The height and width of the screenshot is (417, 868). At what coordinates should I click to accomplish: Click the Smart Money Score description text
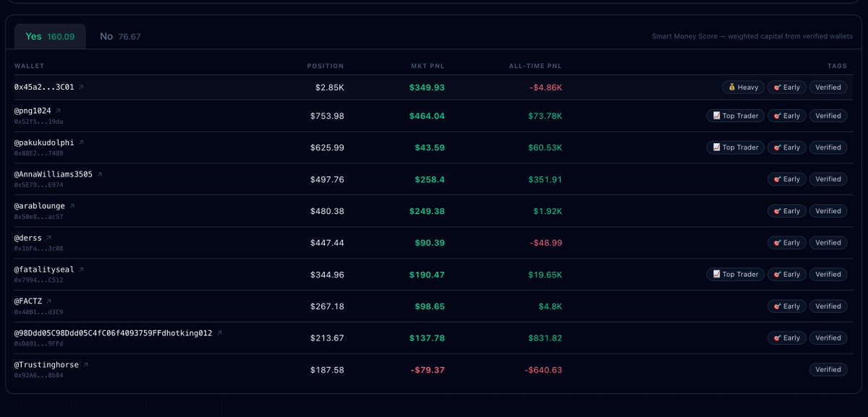pos(752,36)
